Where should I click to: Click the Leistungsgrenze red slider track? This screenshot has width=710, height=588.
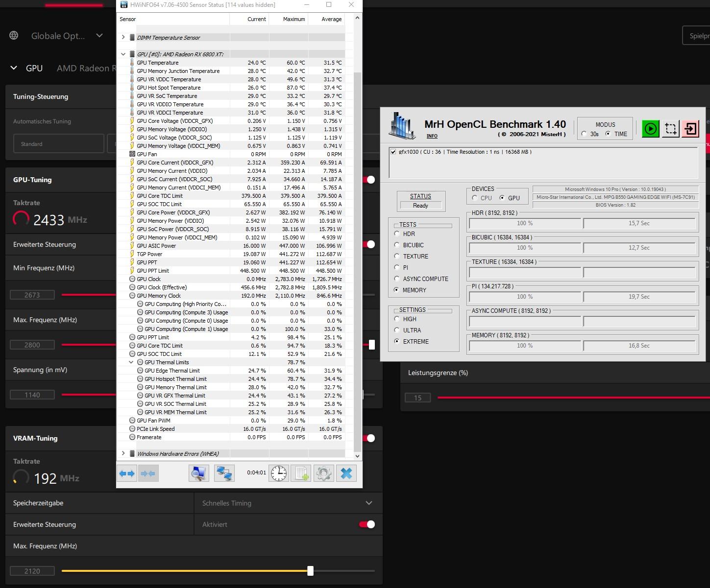point(573,398)
